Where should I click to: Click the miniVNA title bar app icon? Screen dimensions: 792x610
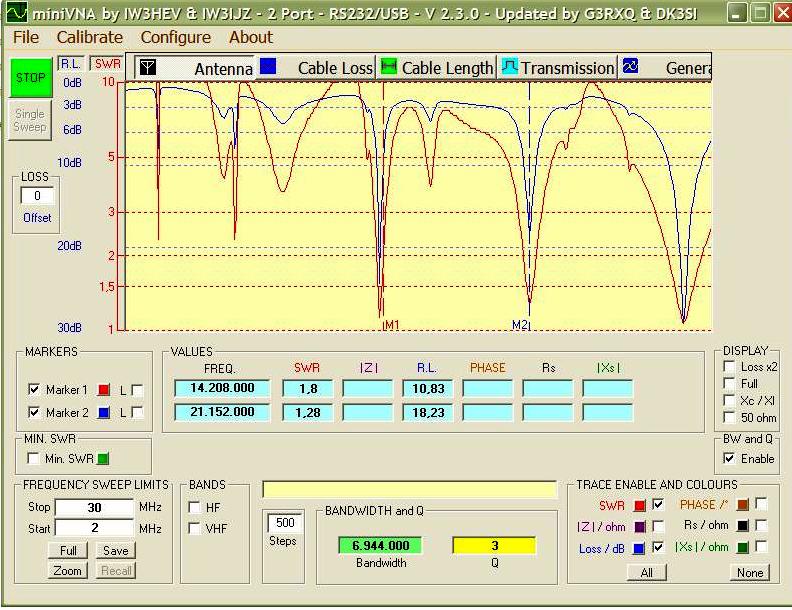coord(15,13)
